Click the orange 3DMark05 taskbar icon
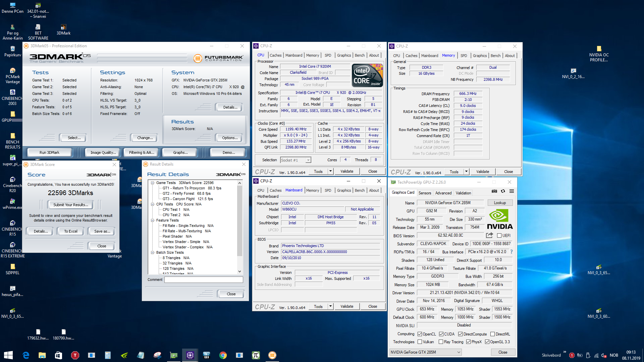This screenshot has height=362, width=644. point(272,355)
